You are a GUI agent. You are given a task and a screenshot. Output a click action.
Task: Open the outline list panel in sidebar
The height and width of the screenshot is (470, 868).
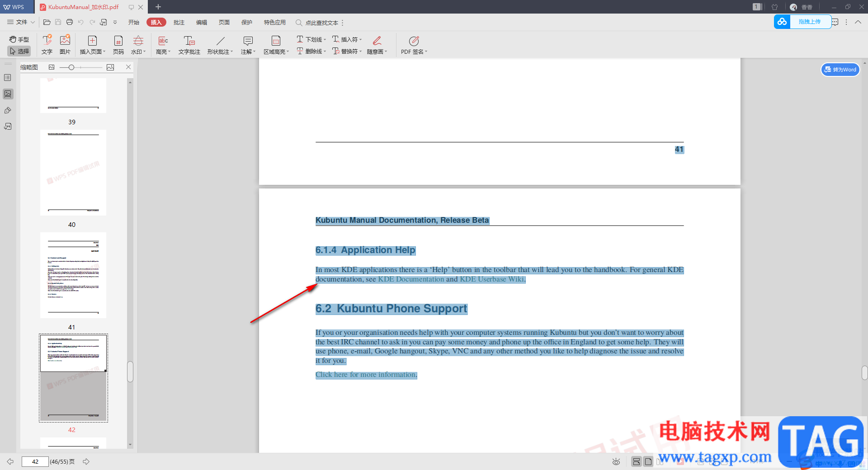tap(8, 78)
